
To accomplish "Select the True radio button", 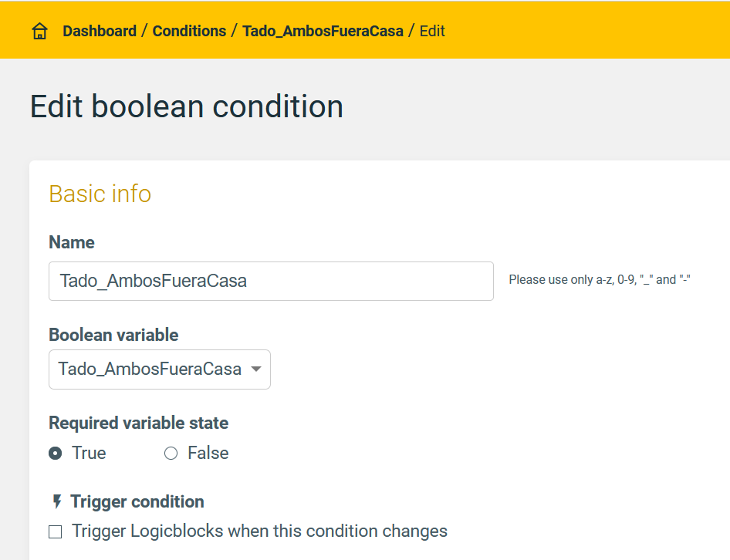I will (x=56, y=454).
